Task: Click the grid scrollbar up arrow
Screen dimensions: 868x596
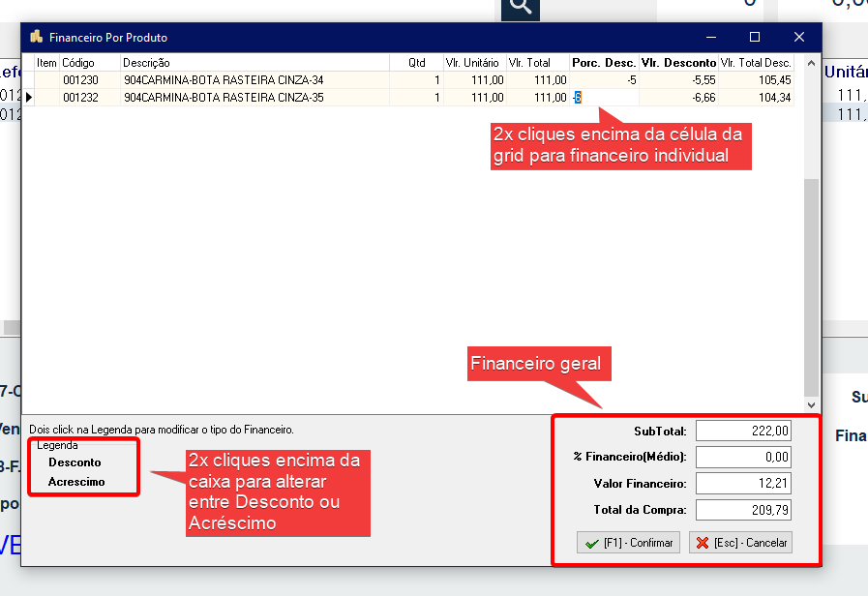Action: [811, 61]
